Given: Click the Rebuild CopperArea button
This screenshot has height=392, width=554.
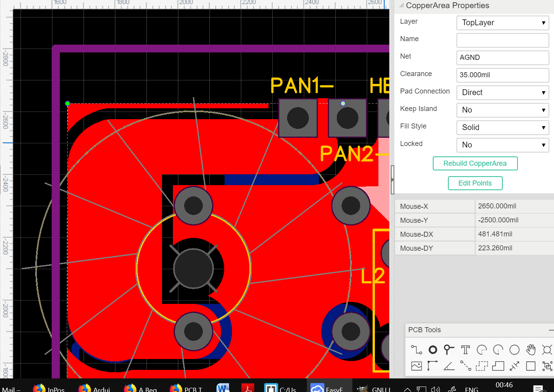Looking at the screenshot, I should pos(475,163).
